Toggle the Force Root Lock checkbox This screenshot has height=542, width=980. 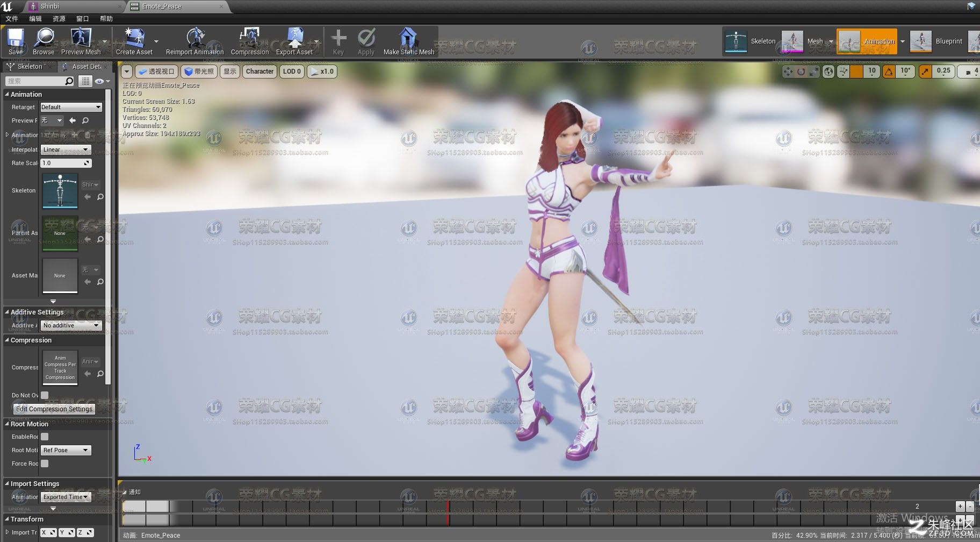click(45, 463)
